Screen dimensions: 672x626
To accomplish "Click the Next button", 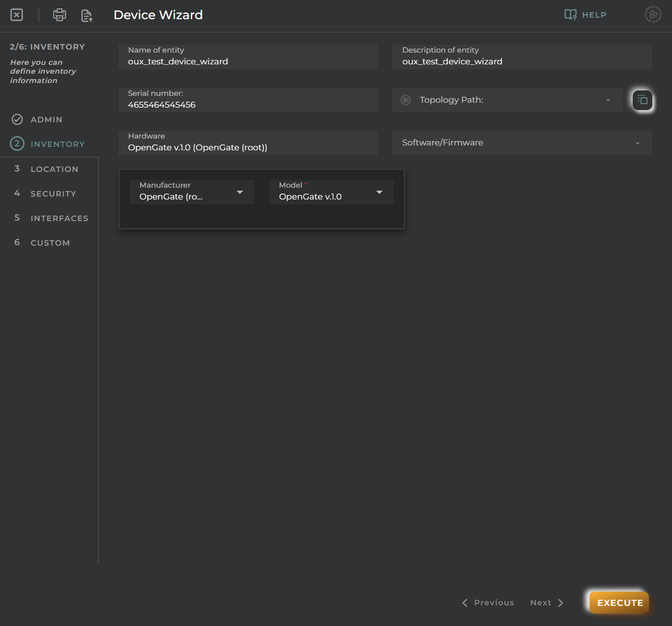I will point(547,603).
